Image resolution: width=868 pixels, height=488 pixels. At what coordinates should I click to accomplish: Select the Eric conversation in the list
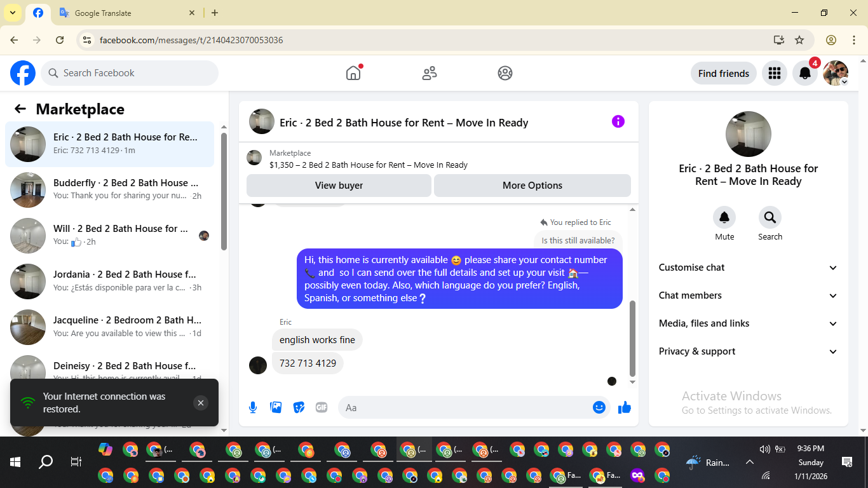pyautogui.click(x=109, y=144)
